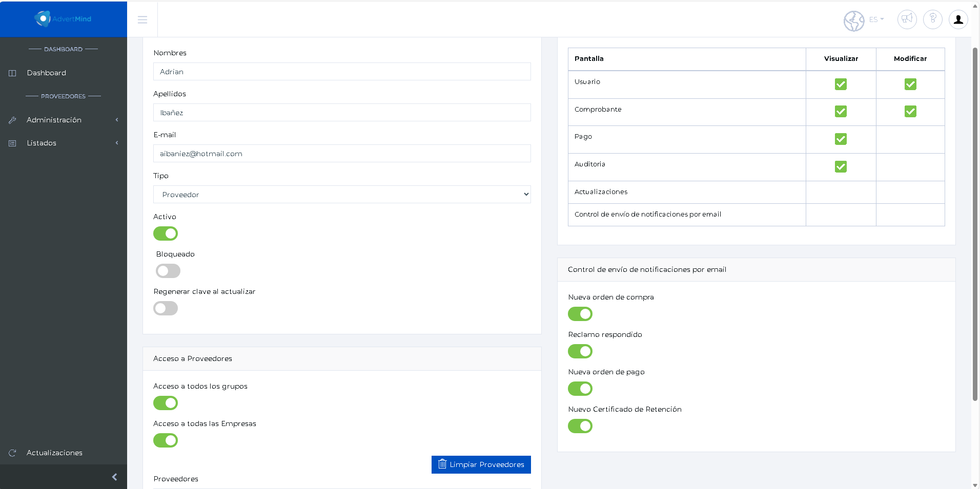Click the Visualizar column header
This screenshot has width=980, height=489.
click(x=841, y=58)
